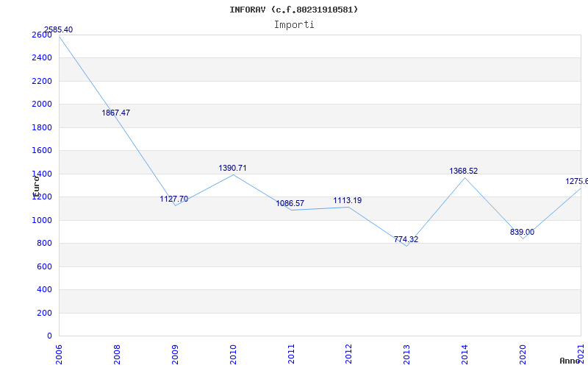Click the y-axis value 1600

coord(42,151)
